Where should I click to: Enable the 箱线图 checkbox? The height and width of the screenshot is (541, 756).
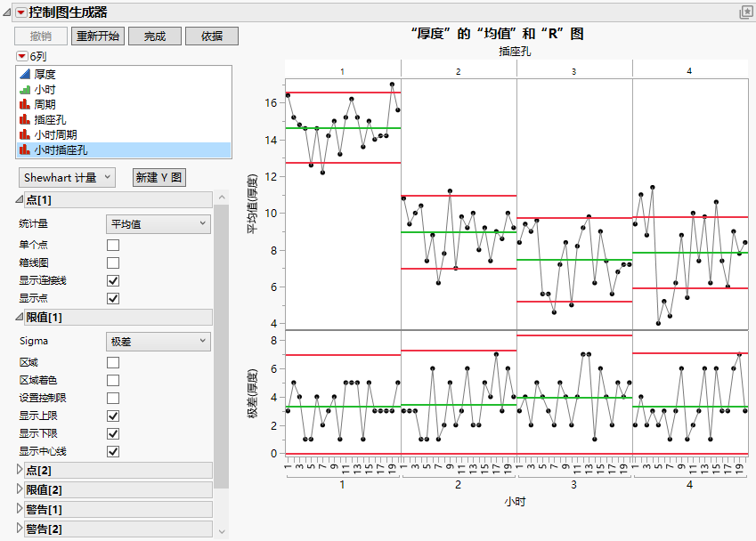(x=113, y=263)
